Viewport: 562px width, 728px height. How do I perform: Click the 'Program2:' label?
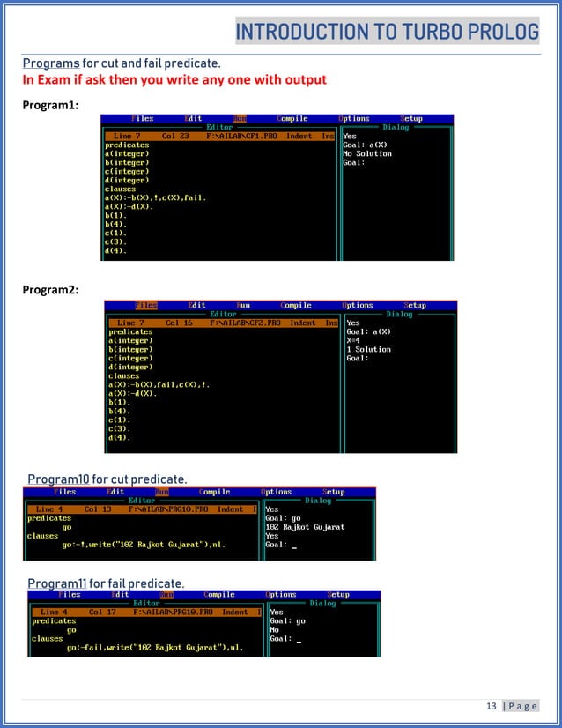pyautogui.click(x=50, y=290)
